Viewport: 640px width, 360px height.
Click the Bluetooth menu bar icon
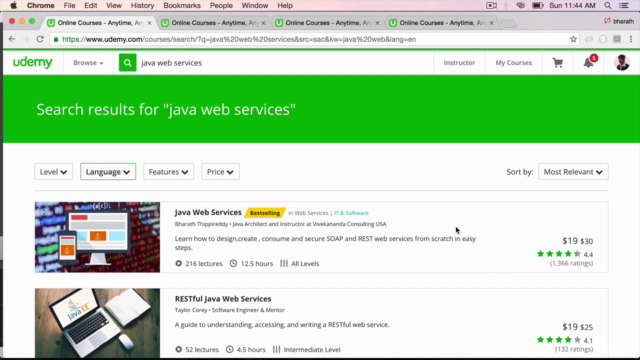[x=506, y=6]
